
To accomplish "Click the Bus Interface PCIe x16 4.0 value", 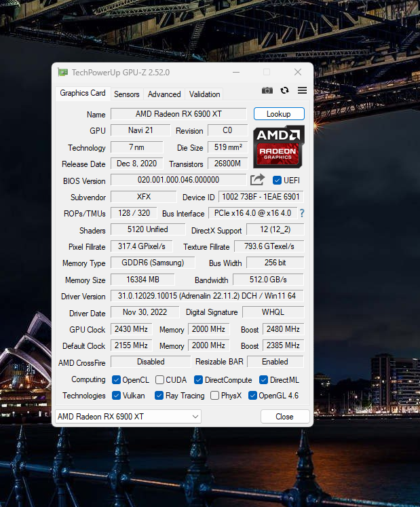I will click(253, 213).
